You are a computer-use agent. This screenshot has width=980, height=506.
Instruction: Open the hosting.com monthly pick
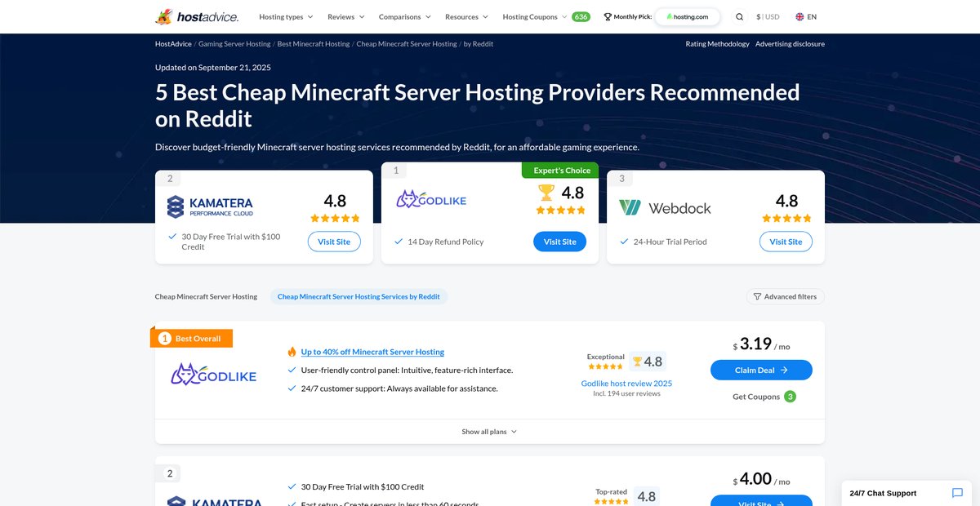[687, 16]
